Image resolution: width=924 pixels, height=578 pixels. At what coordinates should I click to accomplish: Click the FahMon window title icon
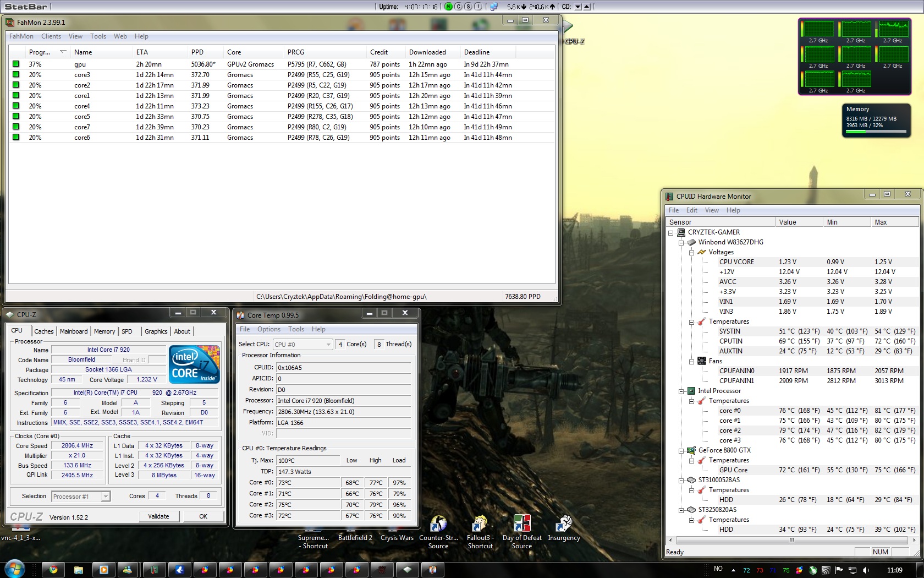[10, 22]
